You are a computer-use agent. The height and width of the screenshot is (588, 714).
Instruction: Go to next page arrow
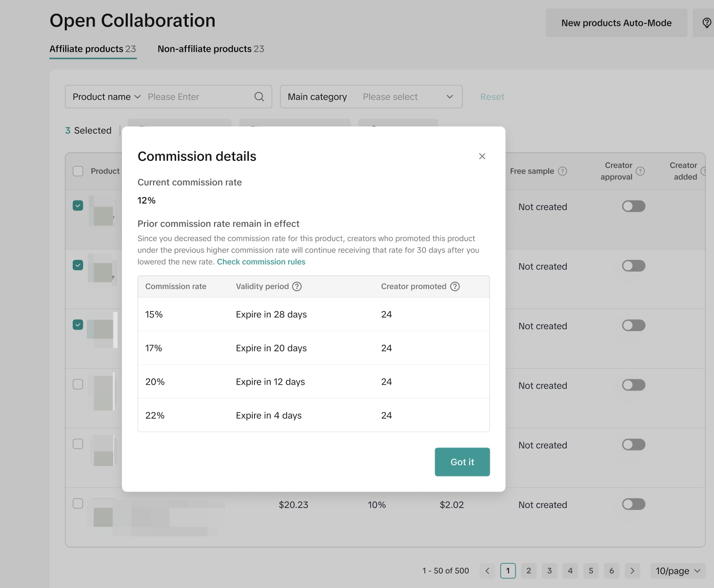(x=632, y=571)
